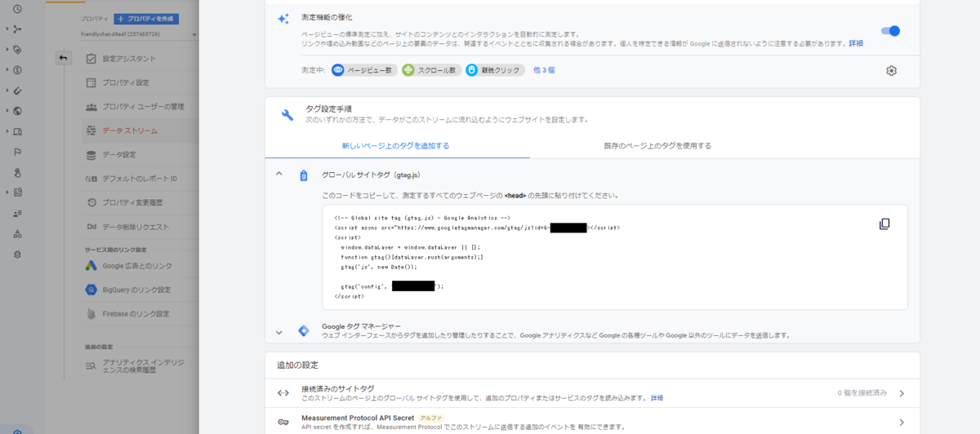Screen dimensions: 980x434
Task: Open Measurement Protocol API Secret row
Action: tap(592, 422)
